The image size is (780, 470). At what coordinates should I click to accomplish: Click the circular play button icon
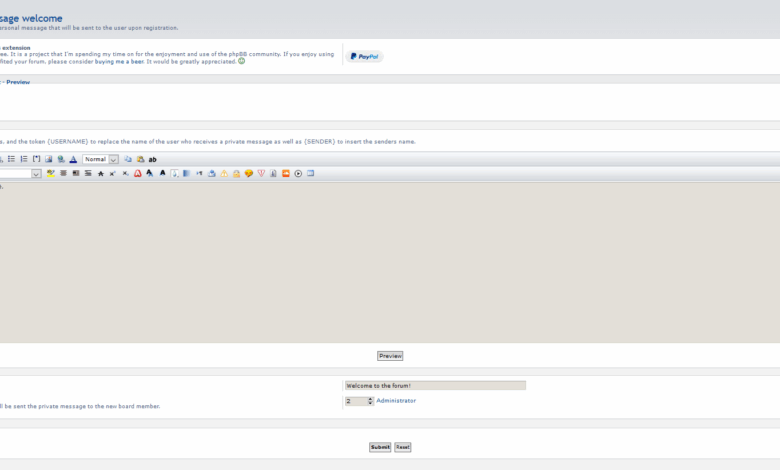click(298, 173)
